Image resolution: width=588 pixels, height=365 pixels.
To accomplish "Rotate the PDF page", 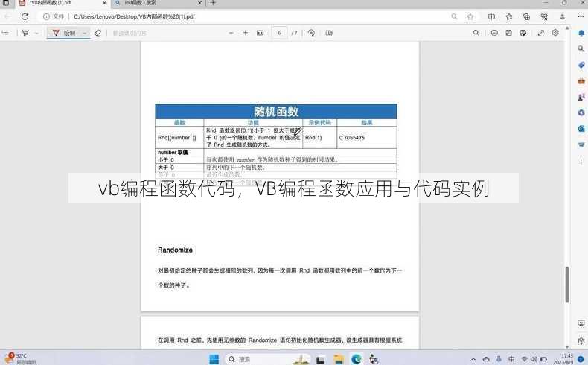I will point(311,33).
